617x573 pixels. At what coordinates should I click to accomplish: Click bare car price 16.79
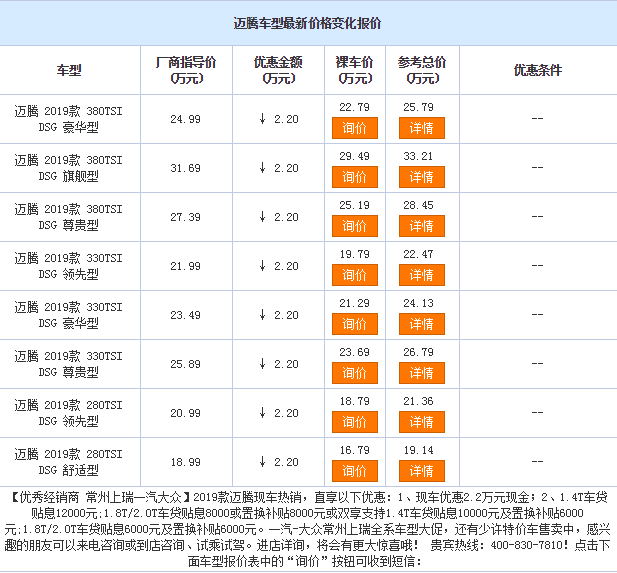click(x=355, y=450)
